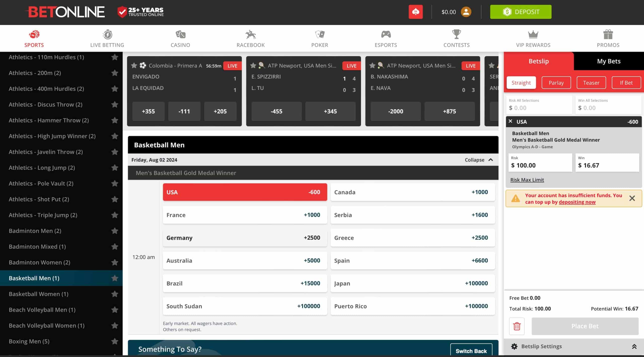Favorite Basketball Men star
The height and width of the screenshot is (357, 644).
click(115, 278)
